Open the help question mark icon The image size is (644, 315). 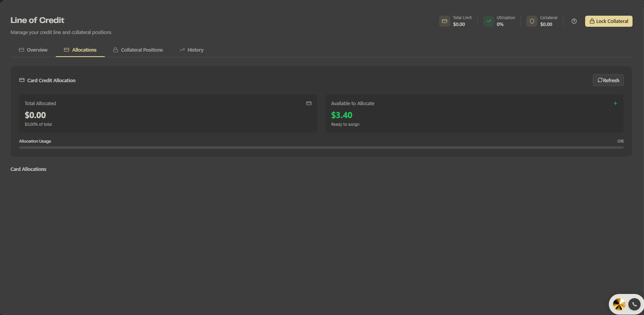coord(574,21)
